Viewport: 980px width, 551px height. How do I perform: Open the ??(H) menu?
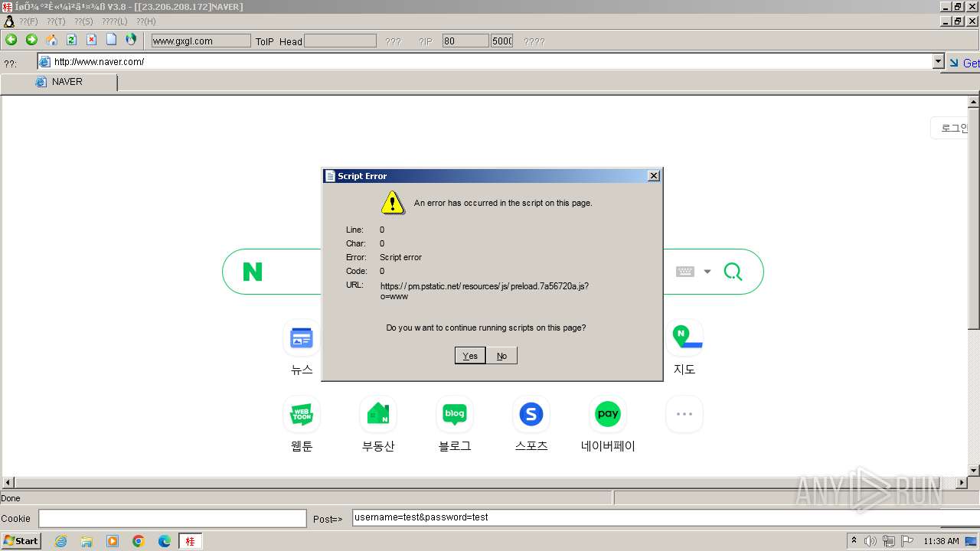click(145, 21)
